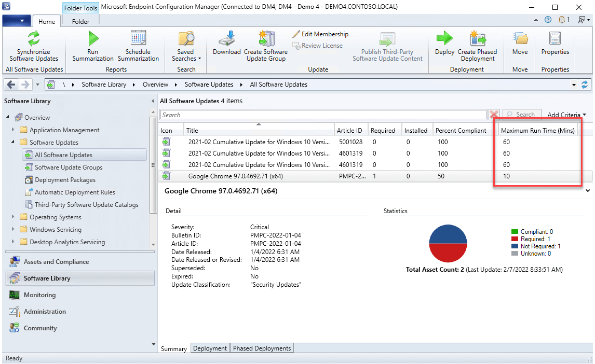Click Review License in ribbon

[x=318, y=46]
